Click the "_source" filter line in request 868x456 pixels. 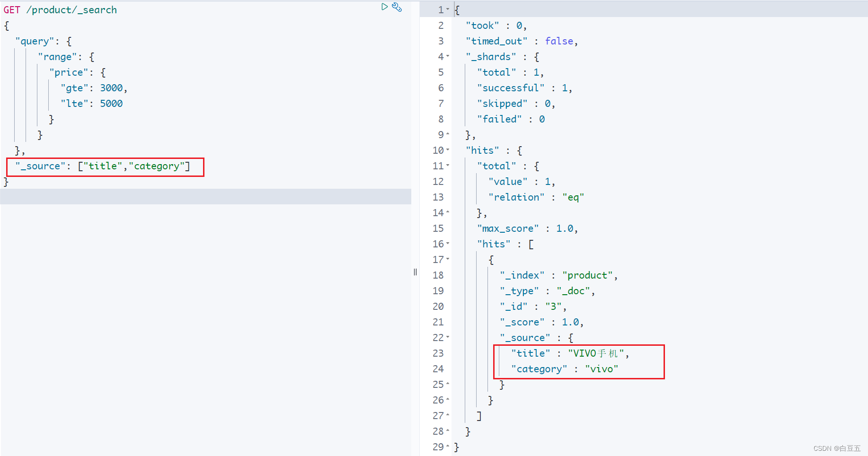103,166
